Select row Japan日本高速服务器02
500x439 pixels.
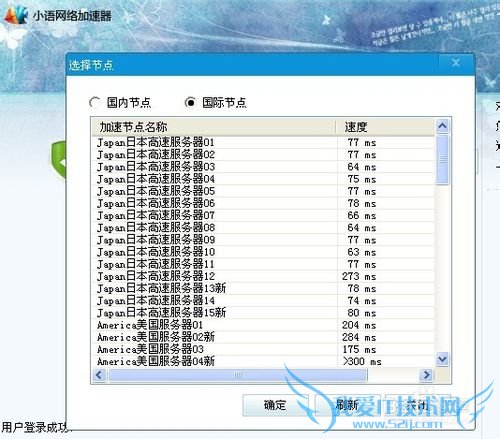[x=263, y=155]
